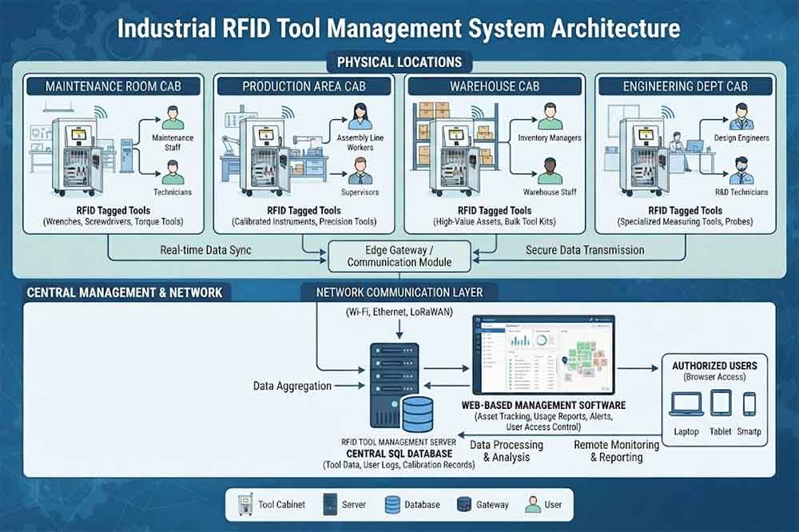Viewport: 799px width, 532px height.
Task: Click the Authorized Users heading
Action: tap(714, 366)
